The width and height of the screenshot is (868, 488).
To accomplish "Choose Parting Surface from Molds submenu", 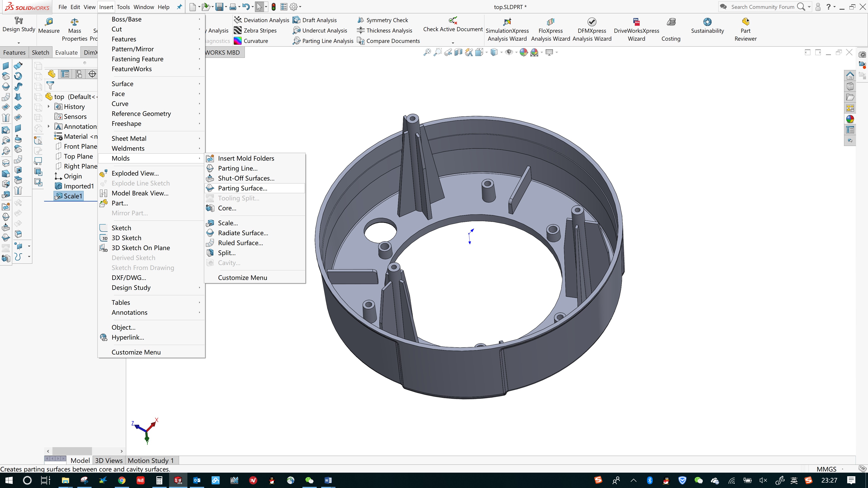I will tap(242, 188).
